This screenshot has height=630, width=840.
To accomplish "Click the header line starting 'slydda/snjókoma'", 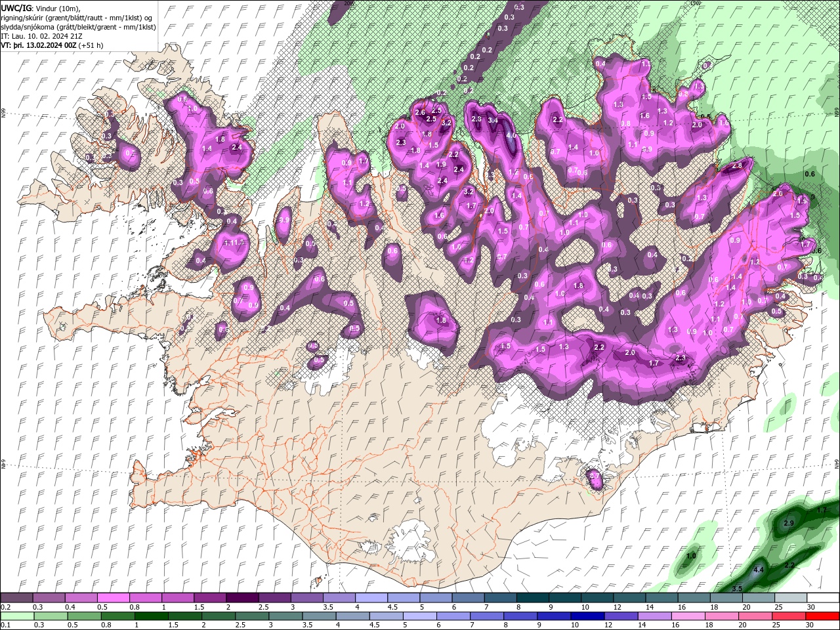I will (78, 27).
